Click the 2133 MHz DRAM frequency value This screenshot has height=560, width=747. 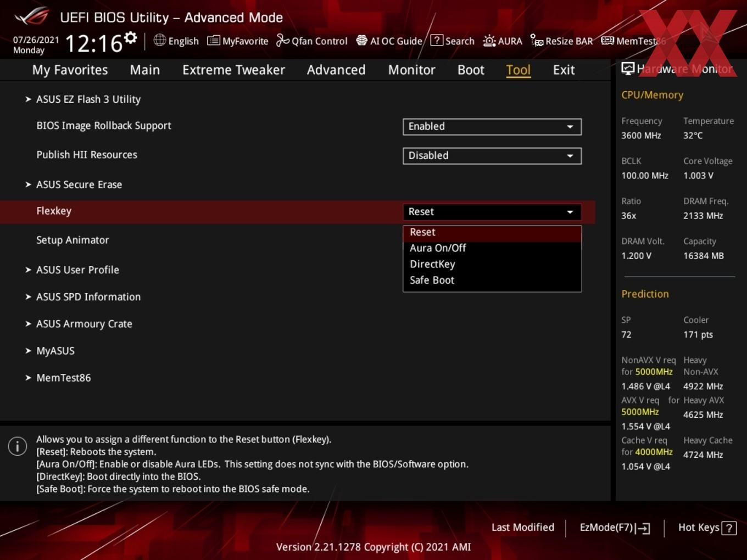[703, 216]
